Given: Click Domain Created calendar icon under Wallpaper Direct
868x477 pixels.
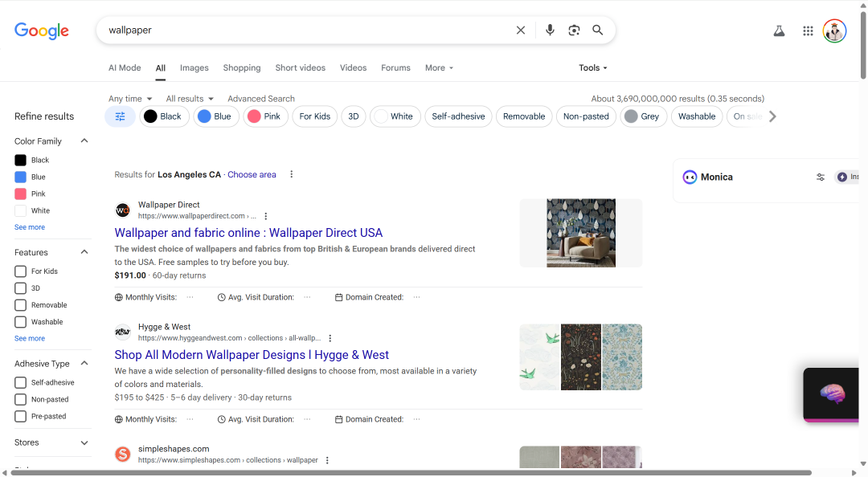Looking at the screenshot, I should (x=339, y=297).
